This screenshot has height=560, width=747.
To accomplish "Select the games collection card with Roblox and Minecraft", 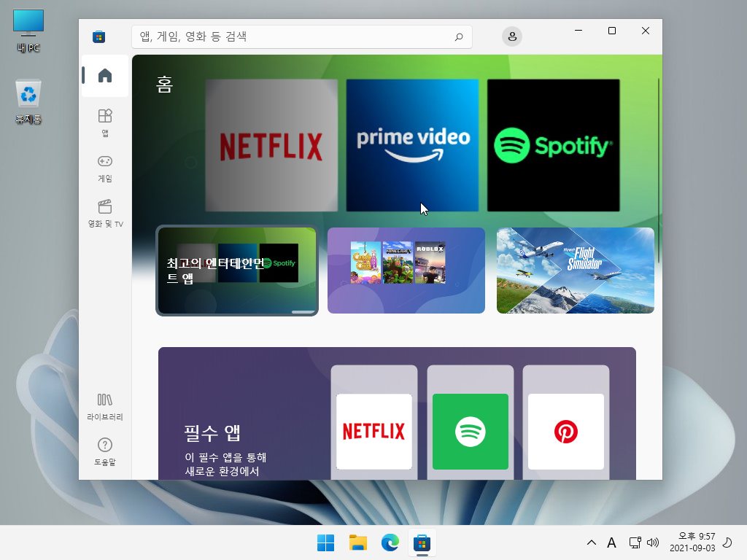I will (406, 271).
